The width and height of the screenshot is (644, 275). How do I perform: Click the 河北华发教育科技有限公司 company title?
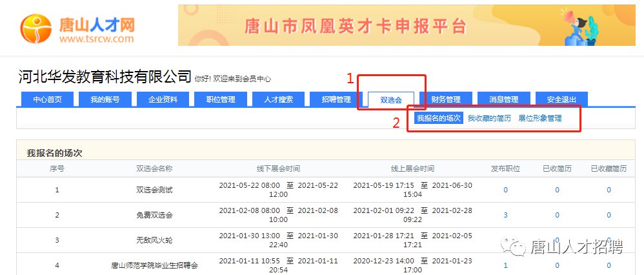coord(105,77)
